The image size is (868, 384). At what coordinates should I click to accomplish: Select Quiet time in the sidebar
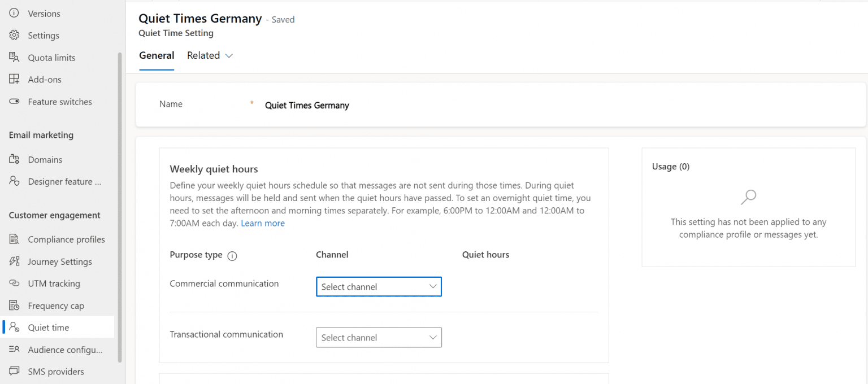[49, 328]
